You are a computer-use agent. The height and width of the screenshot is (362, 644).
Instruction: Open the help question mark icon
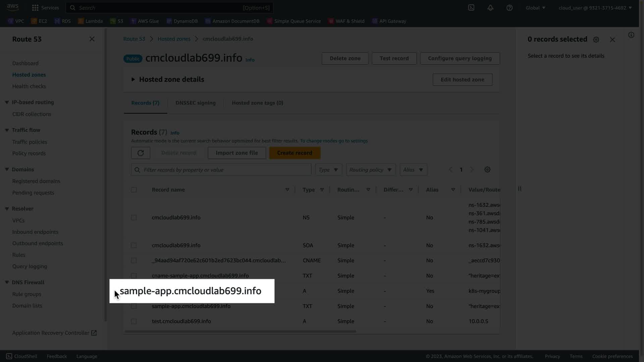(509, 8)
